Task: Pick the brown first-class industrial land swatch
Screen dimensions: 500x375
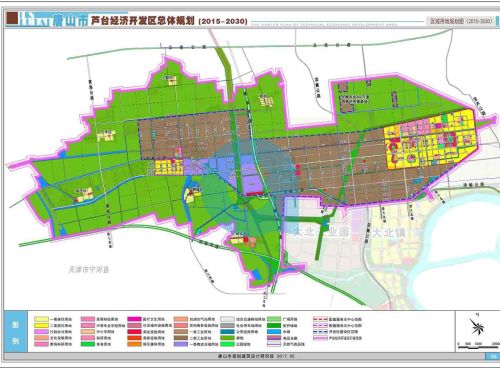Action: (180, 332)
